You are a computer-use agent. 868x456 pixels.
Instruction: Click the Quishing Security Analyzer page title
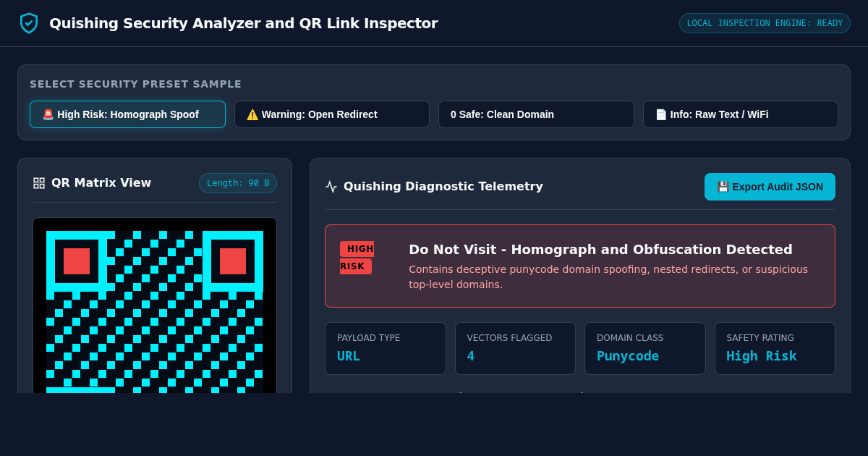pyautogui.click(x=243, y=23)
